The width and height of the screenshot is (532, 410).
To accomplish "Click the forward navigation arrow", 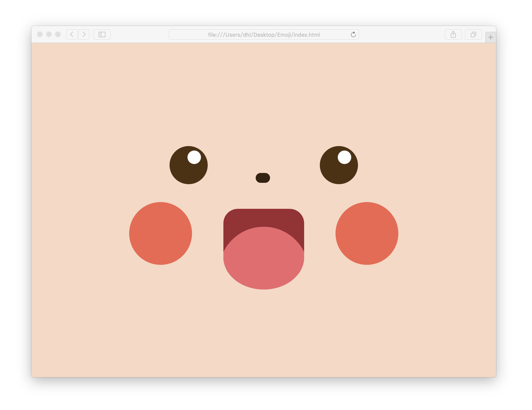I will (84, 35).
